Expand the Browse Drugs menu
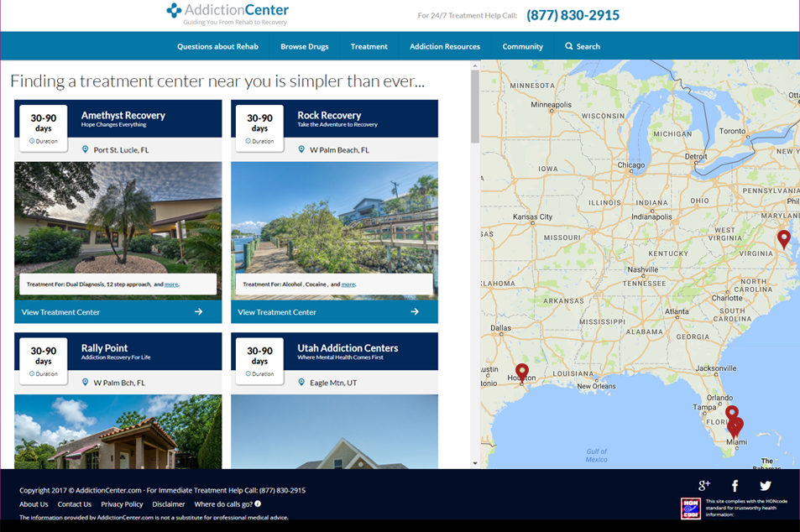 click(x=304, y=47)
